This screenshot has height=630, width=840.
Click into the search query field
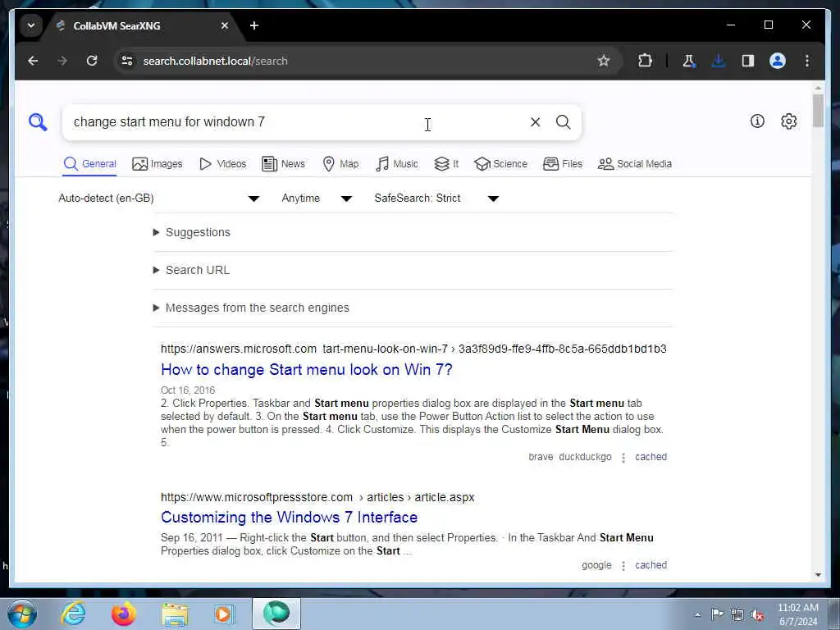294,122
